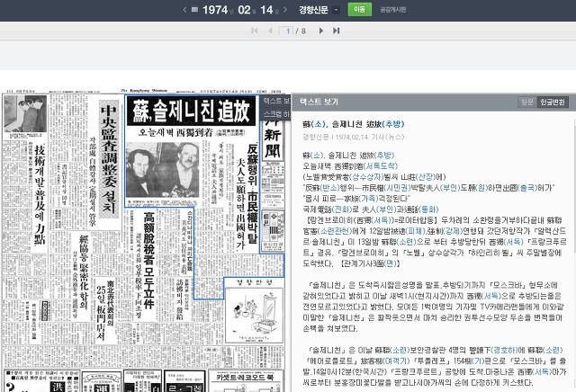Image resolution: width=576 pixels, height=392 pixels.
Task: Select the 高額脫稅者 모두立件 article
Action: [148, 261]
